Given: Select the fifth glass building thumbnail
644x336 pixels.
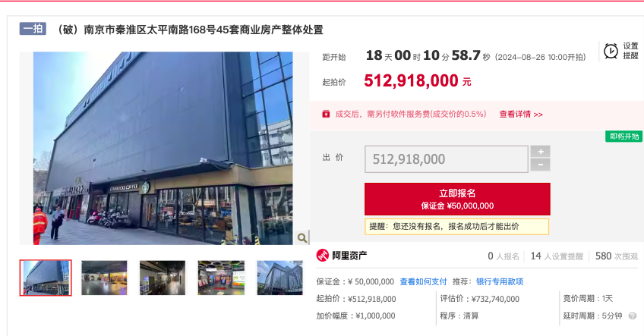Looking at the screenshot, I should pyautogui.click(x=279, y=278).
